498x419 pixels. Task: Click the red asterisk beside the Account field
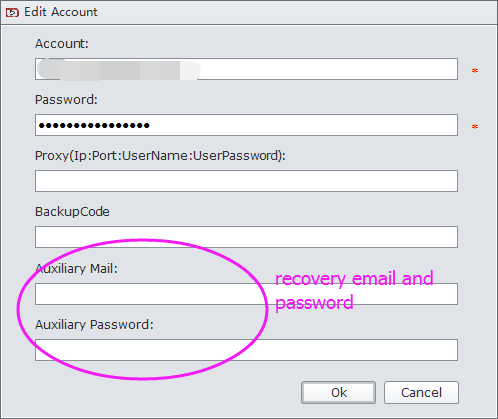click(475, 71)
